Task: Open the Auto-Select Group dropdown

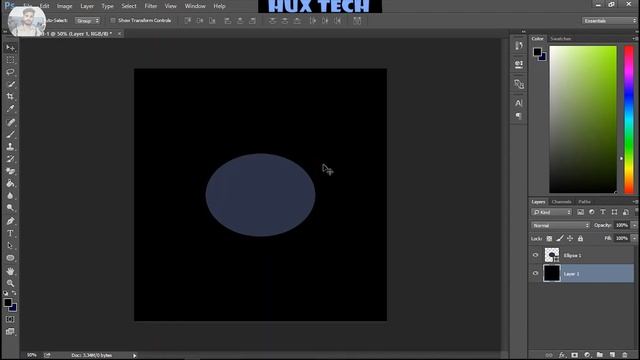Action: [87, 20]
